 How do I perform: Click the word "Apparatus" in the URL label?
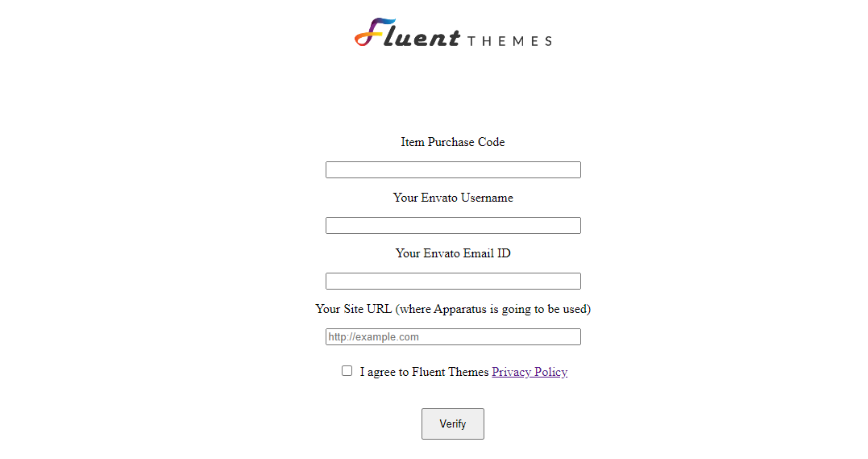click(459, 309)
